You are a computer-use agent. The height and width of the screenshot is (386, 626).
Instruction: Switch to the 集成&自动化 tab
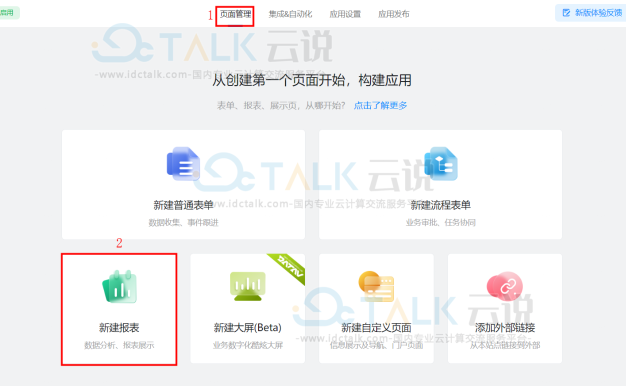pyautogui.click(x=290, y=14)
